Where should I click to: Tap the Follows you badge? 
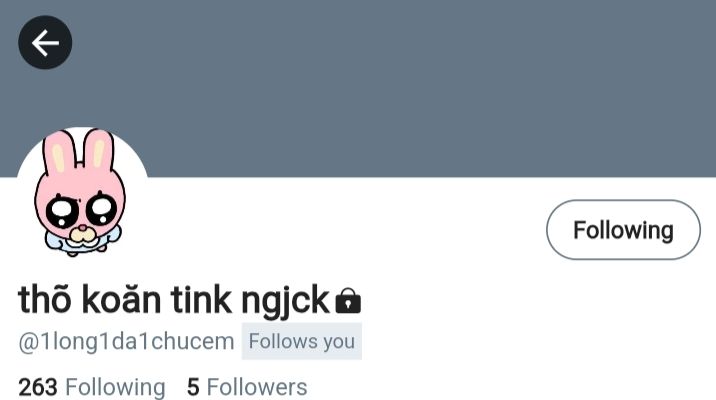click(302, 341)
